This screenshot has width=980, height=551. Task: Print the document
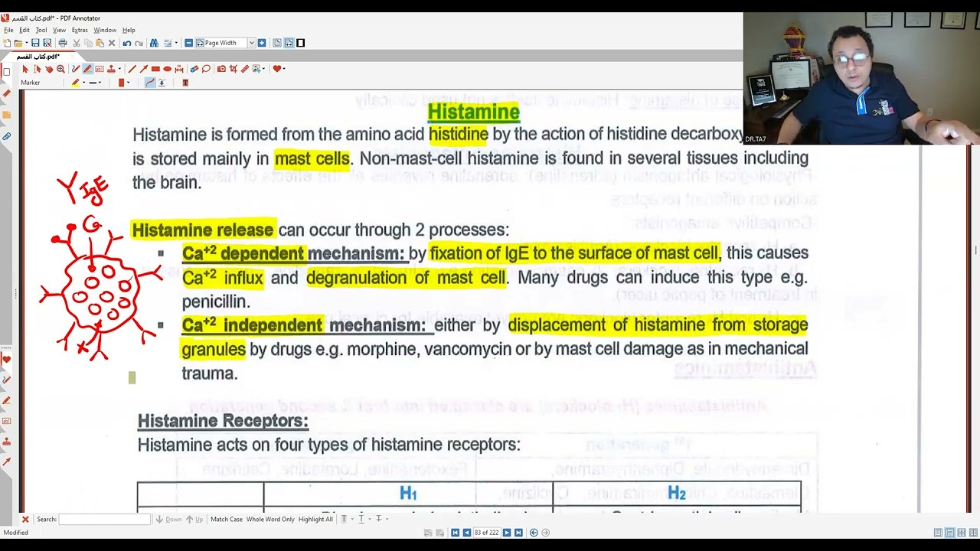coord(63,43)
